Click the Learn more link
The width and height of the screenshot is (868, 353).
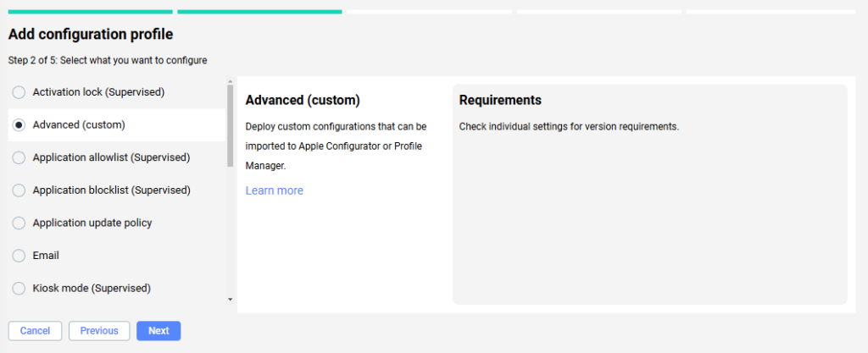(274, 190)
